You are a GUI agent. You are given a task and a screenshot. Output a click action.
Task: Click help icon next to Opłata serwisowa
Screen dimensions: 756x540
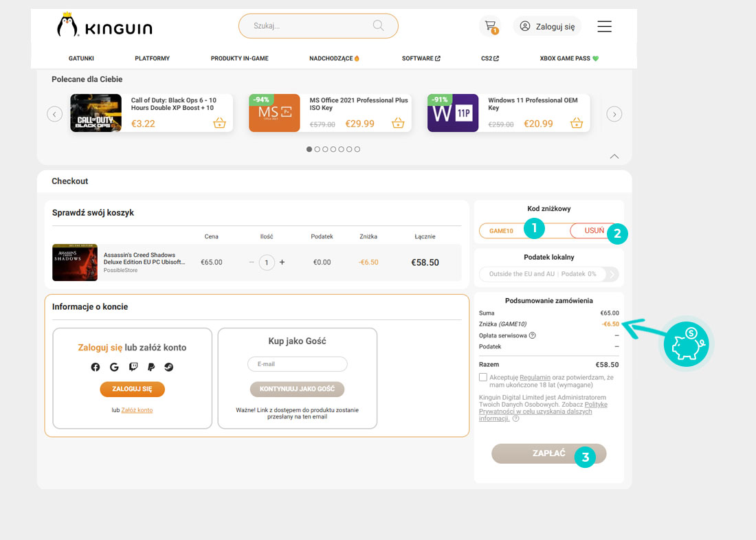(x=532, y=335)
